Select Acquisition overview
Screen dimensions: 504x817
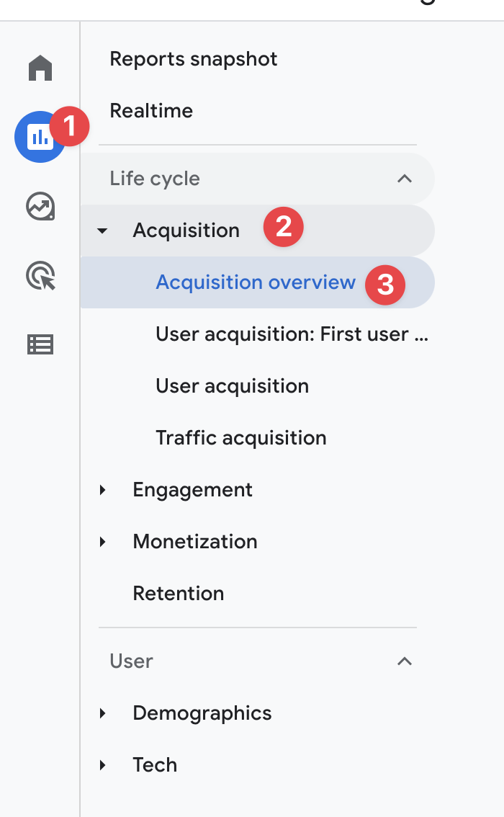[x=257, y=282]
